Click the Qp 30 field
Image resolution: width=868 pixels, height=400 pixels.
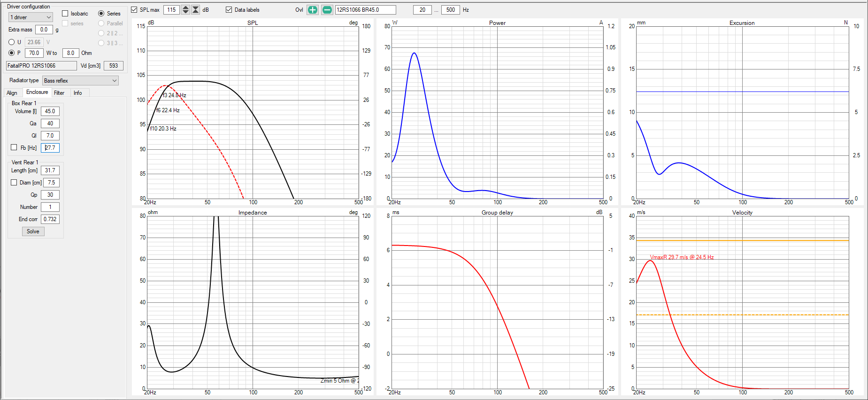click(x=50, y=195)
